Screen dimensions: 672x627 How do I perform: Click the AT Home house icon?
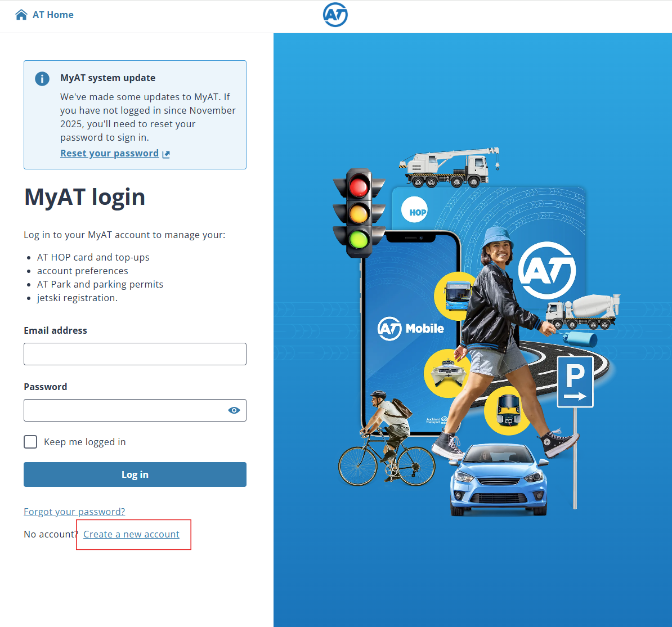click(21, 15)
